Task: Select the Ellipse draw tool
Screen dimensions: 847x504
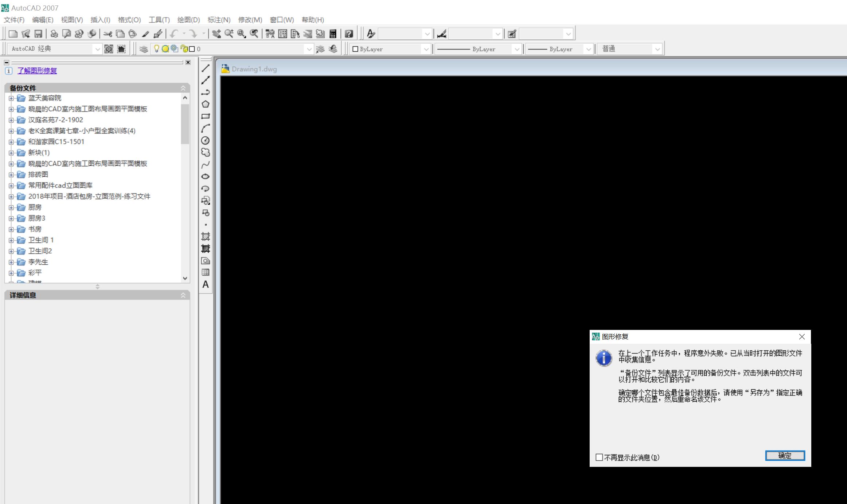Action: pyautogui.click(x=206, y=177)
